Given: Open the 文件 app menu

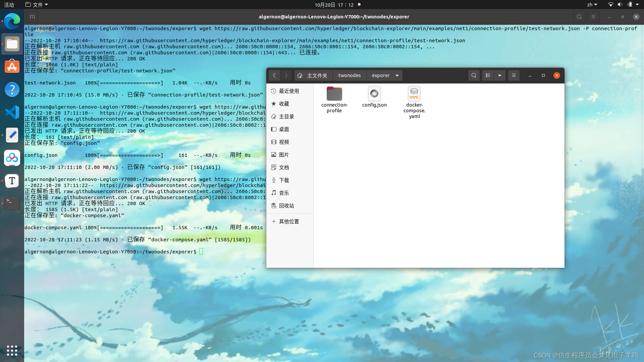Looking at the screenshot, I should (x=37, y=5).
